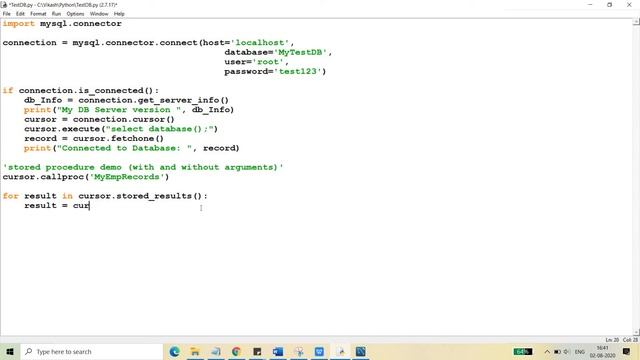This screenshot has height=360, width=640.
Task: Click the green 64% battery indicator
Action: 523,351
